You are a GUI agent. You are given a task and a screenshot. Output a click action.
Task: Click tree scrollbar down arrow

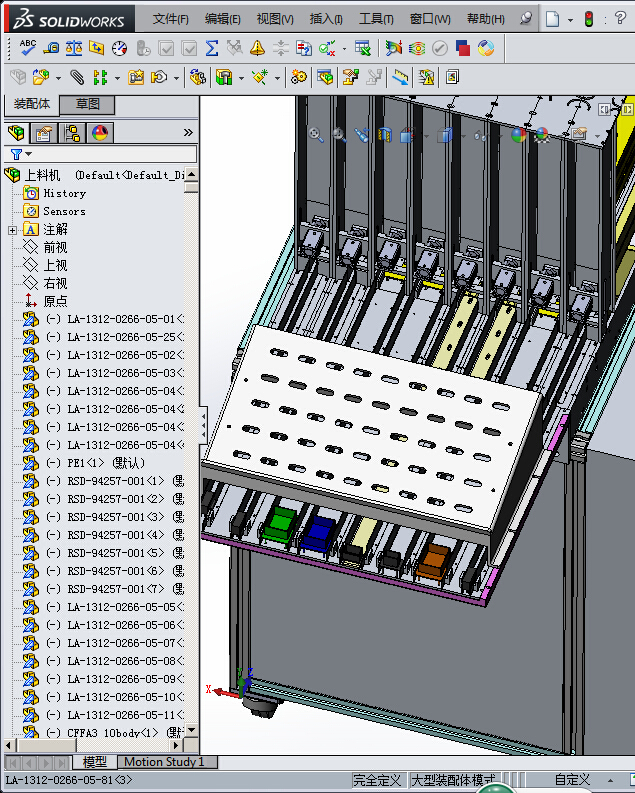point(191,730)
